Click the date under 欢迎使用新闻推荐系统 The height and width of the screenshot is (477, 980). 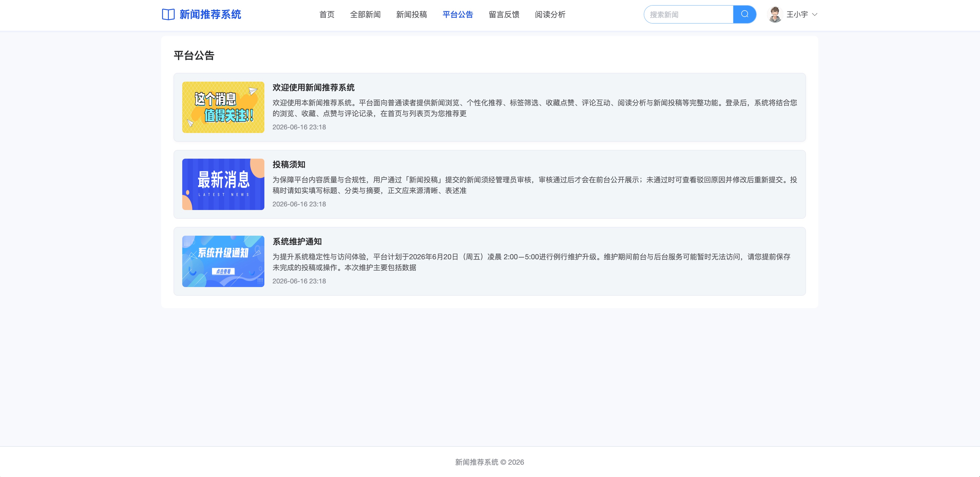click(x=299, y=127)
